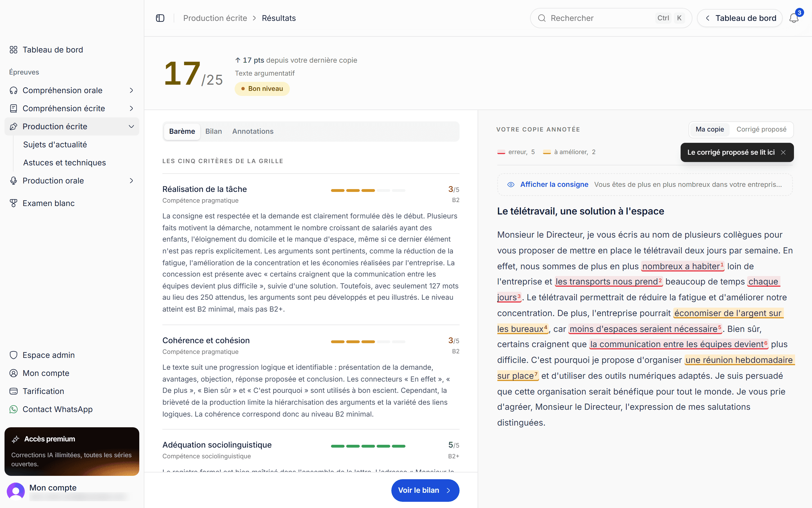The height and width of the screenshot is (508, 812).
Task: Open the Bilan tab
Action: pyautogui.click(x=214, y=131)
